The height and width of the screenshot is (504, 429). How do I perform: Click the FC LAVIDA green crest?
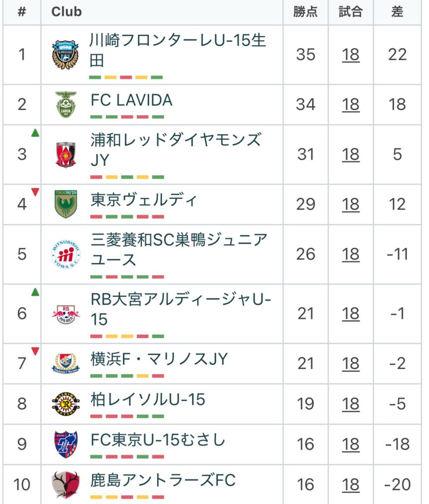[x=66, y=104]
